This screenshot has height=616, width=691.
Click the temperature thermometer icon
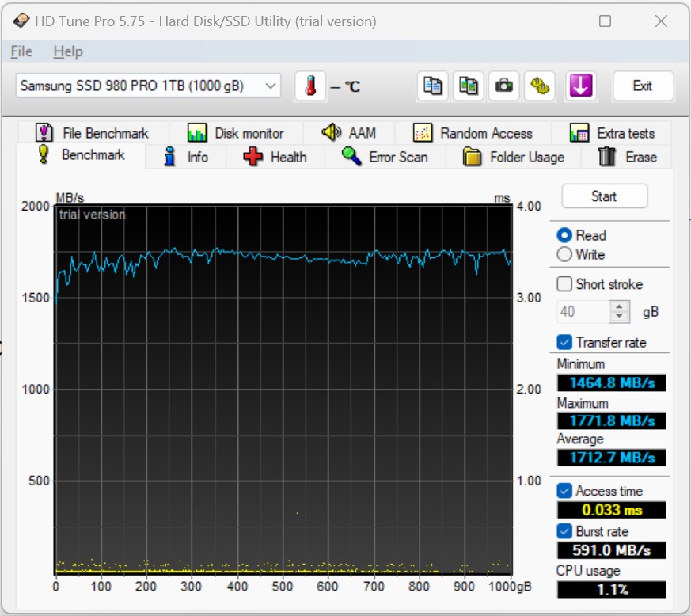click(310, 86)
